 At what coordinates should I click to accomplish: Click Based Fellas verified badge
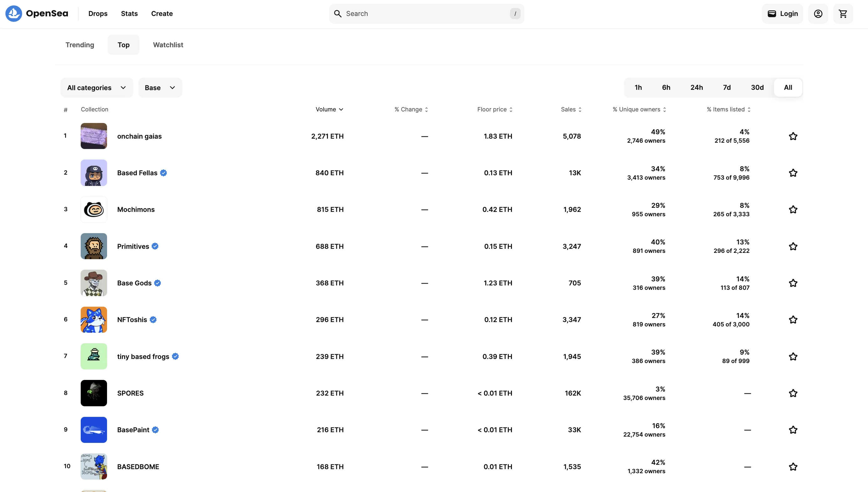pyautogui.click(x=163, y=173)
